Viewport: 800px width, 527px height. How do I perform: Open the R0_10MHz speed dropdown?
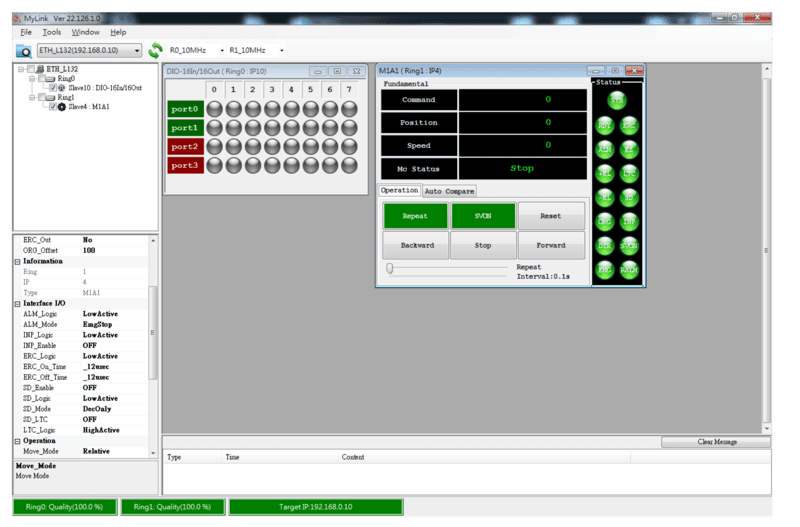click(222, 51)
